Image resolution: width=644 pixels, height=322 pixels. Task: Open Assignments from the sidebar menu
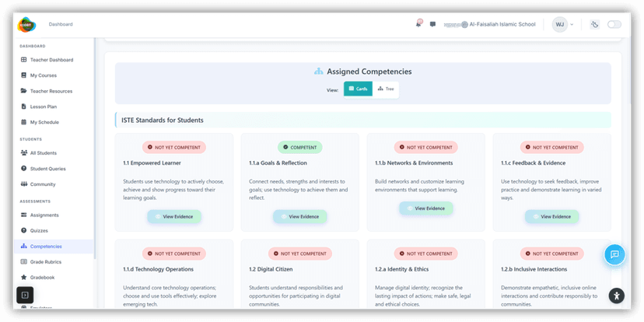point(45,215)
